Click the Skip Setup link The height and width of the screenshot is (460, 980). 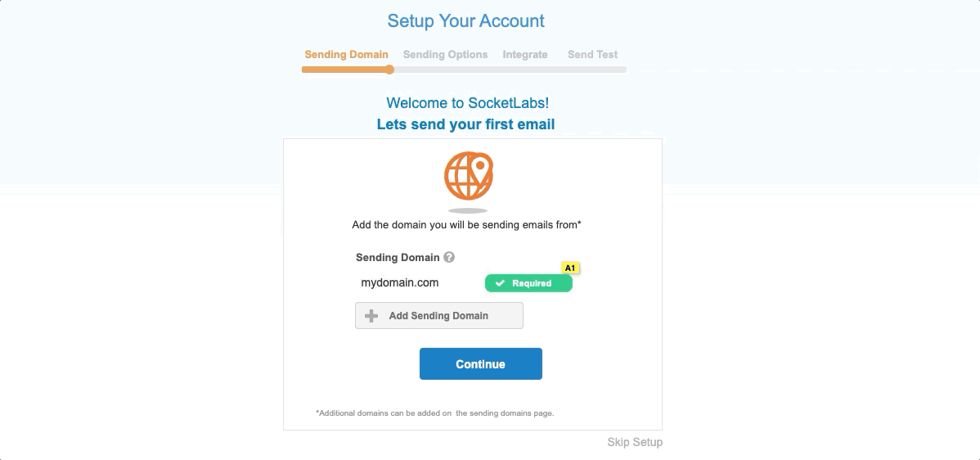pyautogui.click(x=635, y=442)
